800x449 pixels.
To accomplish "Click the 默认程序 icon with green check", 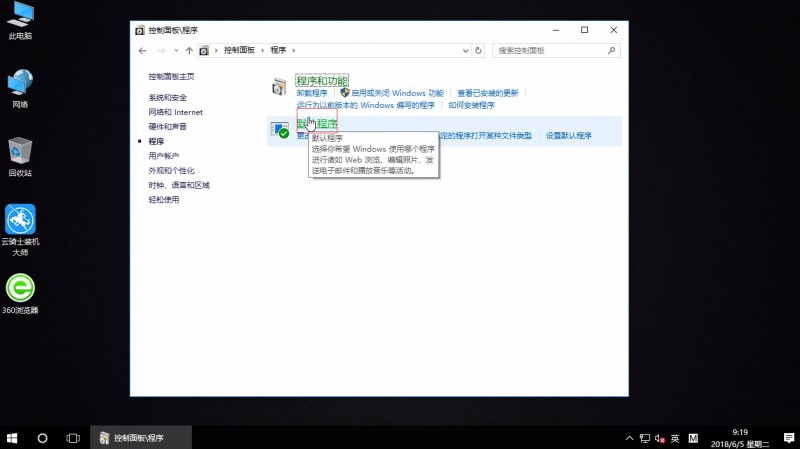I will pyautogui.click(x=280, y=130).
